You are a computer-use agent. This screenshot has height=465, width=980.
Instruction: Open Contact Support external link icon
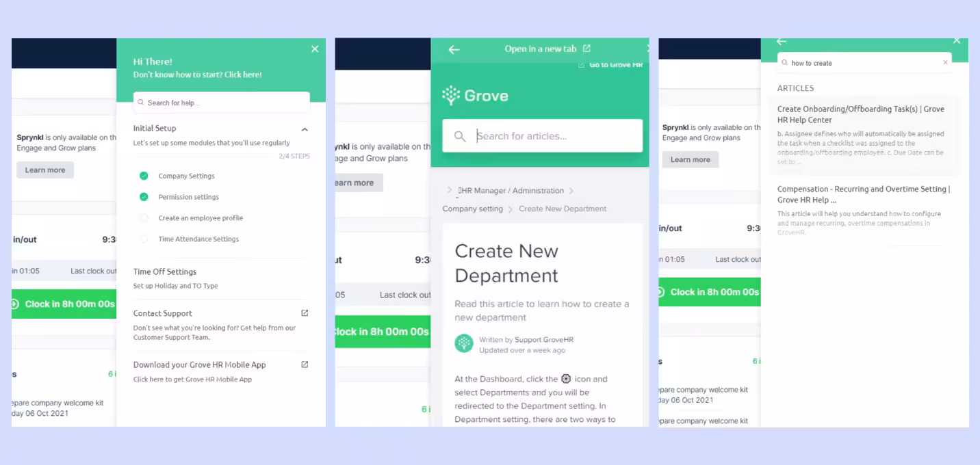(x=305, y=313)
